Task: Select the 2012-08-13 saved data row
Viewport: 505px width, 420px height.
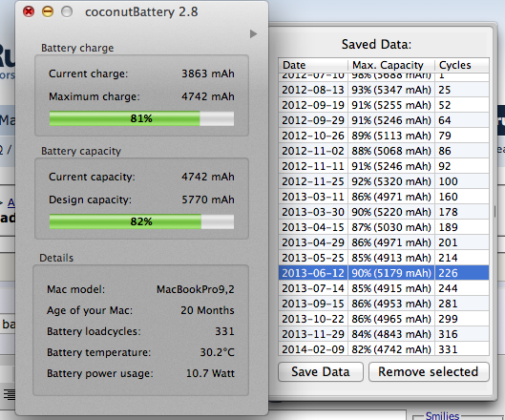Action: (384, 90)
